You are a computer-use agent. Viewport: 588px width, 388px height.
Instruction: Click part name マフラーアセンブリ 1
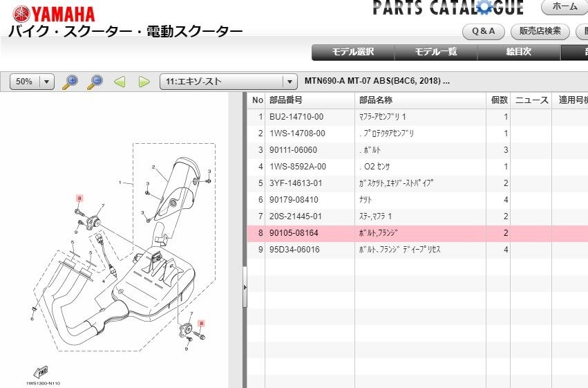coord(383,117)
